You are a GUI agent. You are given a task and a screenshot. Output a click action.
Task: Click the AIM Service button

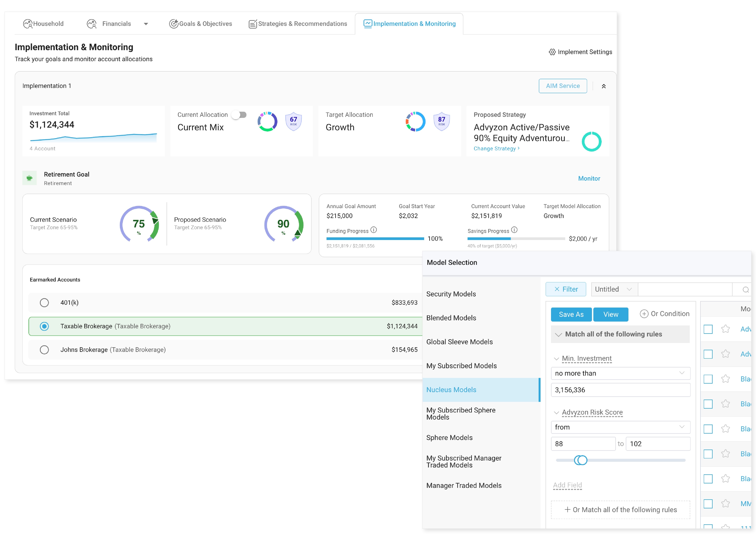562,86
